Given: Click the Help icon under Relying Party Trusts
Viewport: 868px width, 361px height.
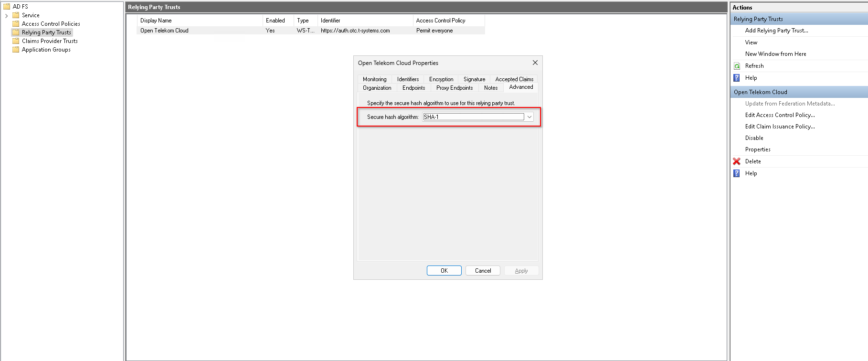Looking at the screenshot, I should coord(737,78).
